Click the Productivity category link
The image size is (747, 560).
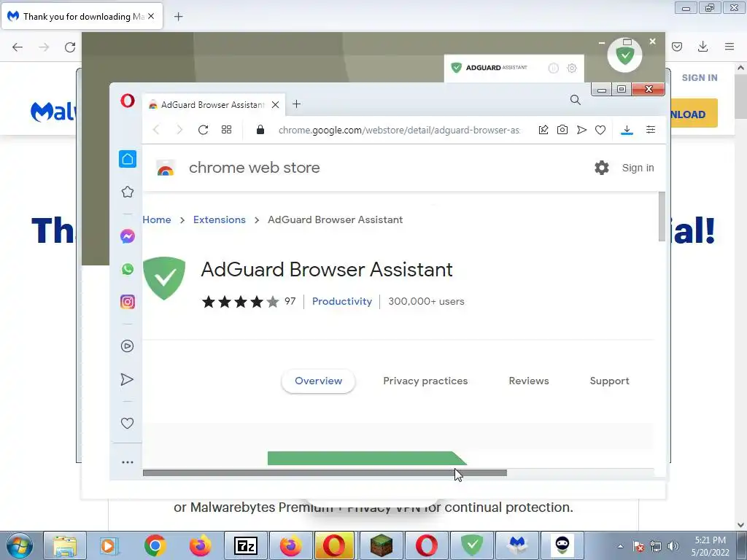[342, 301]
